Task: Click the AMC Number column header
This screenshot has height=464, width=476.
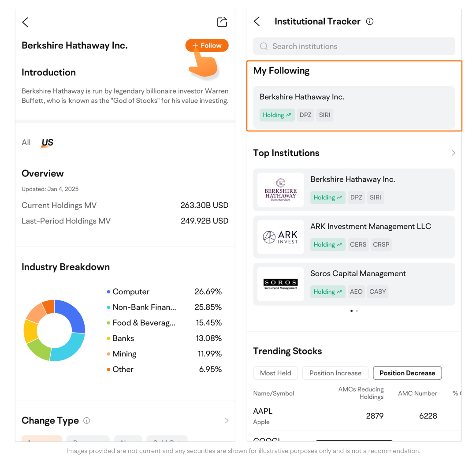Action: click(417, 393)
